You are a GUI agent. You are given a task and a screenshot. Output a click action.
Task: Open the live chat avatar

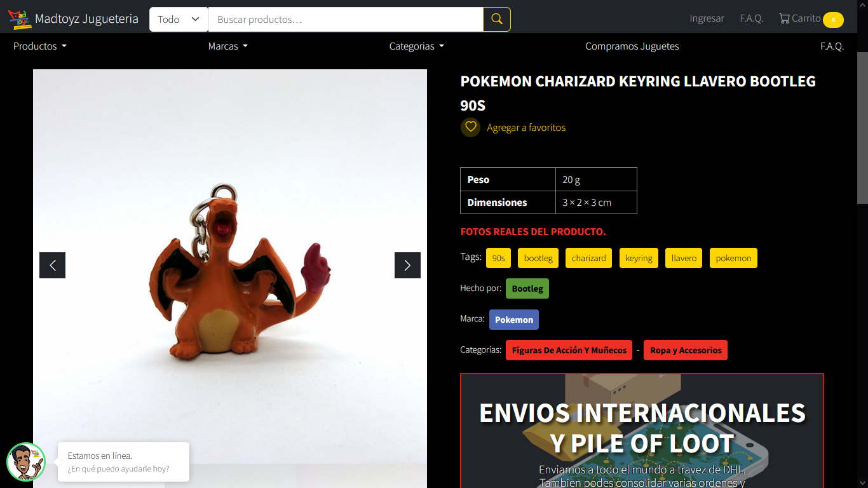tap(26, 462)
